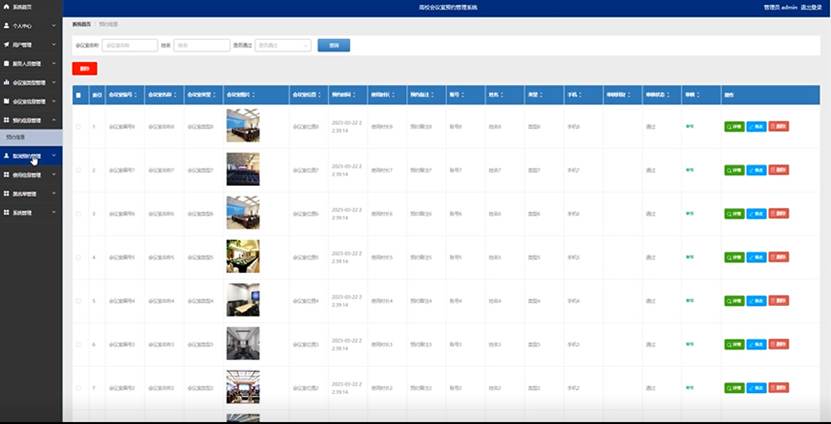
Task: Click the person icon on the highlighted sidebar item
Action: pos(6,156)
